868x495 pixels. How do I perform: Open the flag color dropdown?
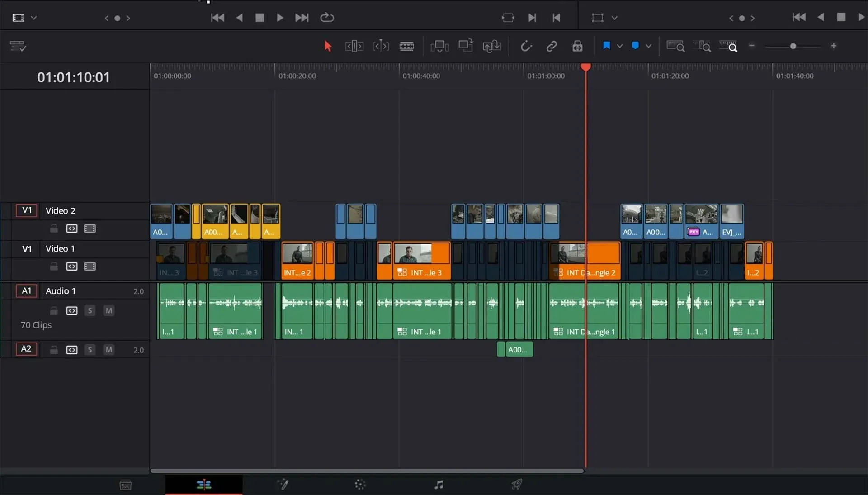click(620, 46)
